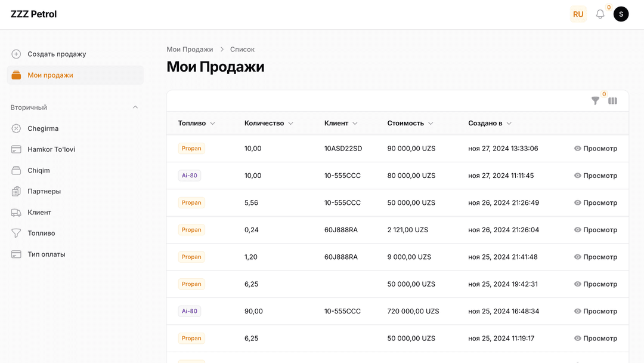This screenshot has width=644, height=363.
Task: Open Партнеры in the sidebar
Action: pyautogui.click(x=44, y=191)
